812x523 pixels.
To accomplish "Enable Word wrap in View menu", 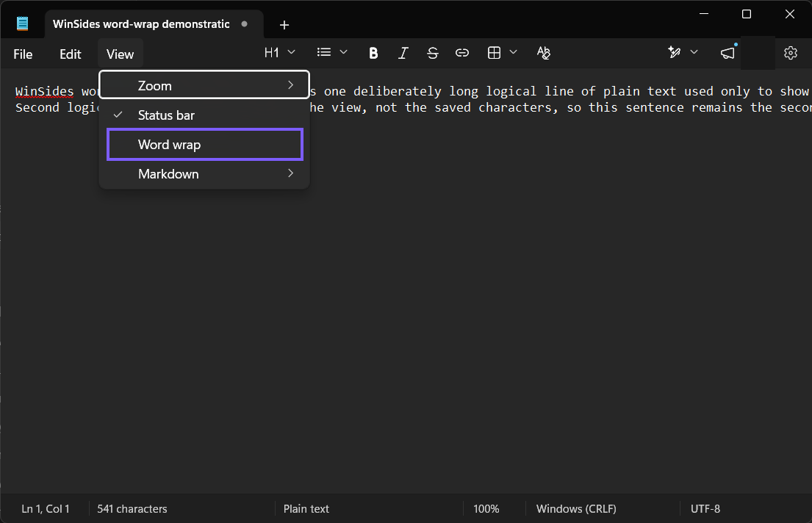I will (x=204, y=145).
